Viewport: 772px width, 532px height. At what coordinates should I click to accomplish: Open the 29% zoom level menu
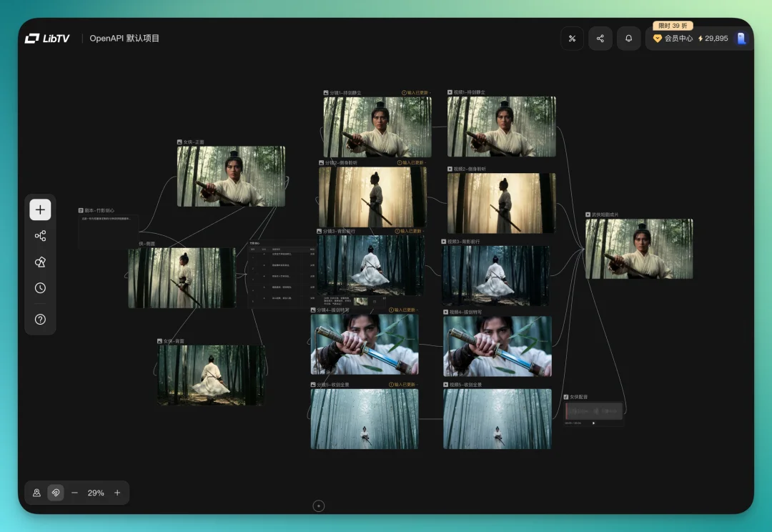(x=96, y=493)
